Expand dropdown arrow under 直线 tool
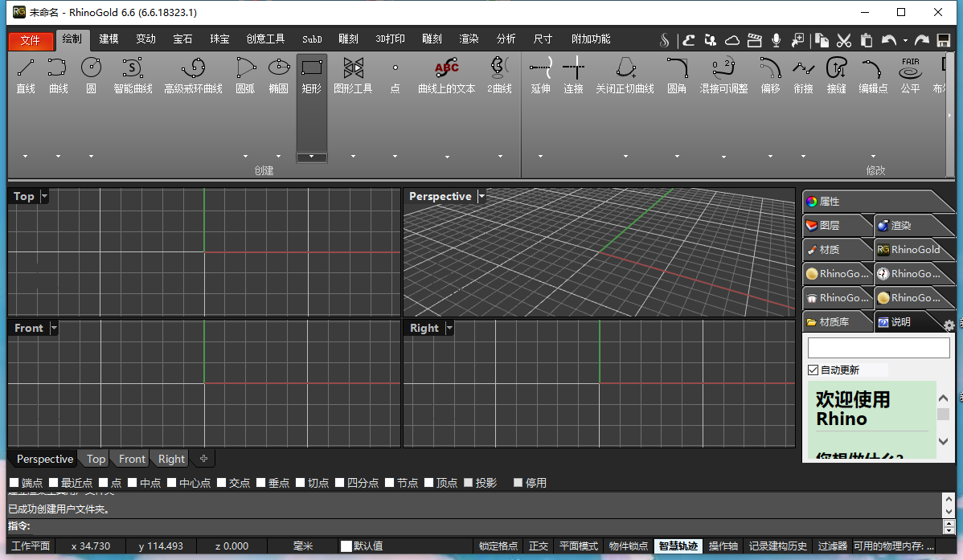The width and height of the screenshot is (963, 560). [25, 157]
